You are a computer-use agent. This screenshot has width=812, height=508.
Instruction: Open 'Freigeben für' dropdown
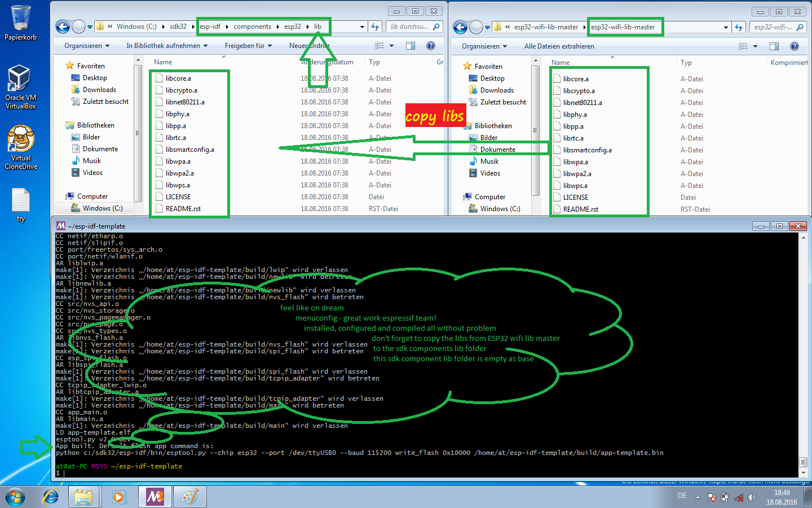point(248,46)
